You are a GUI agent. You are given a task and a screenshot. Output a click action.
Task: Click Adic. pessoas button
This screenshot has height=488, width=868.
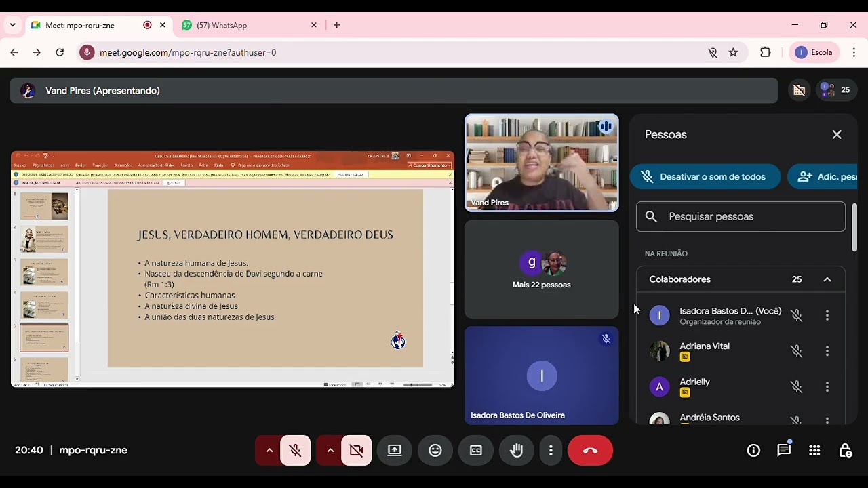tap(823, 176)
